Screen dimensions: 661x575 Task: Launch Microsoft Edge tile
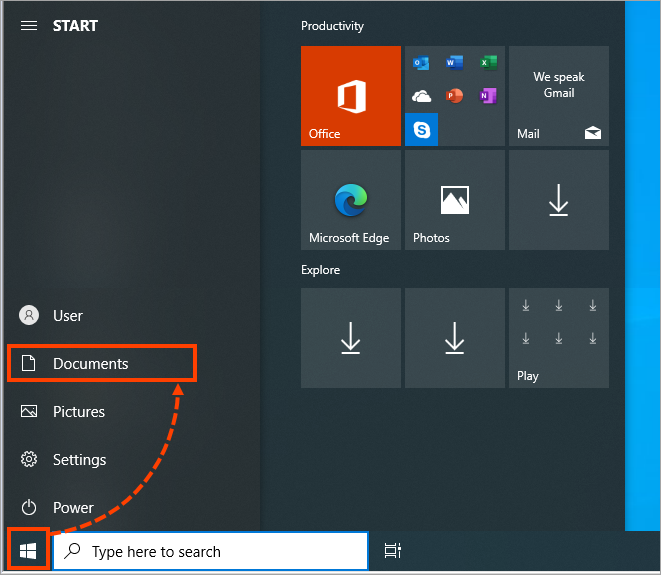click(x=351, y=200)
